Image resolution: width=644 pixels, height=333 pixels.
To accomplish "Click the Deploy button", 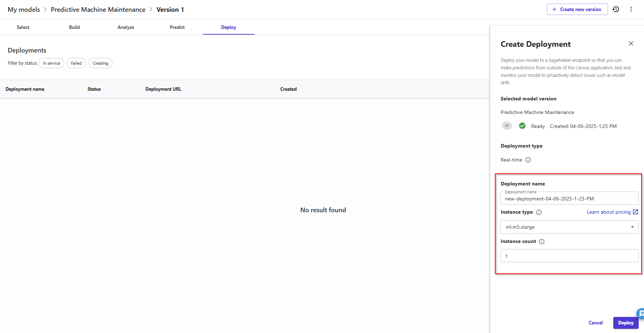I will pos(626,323).
